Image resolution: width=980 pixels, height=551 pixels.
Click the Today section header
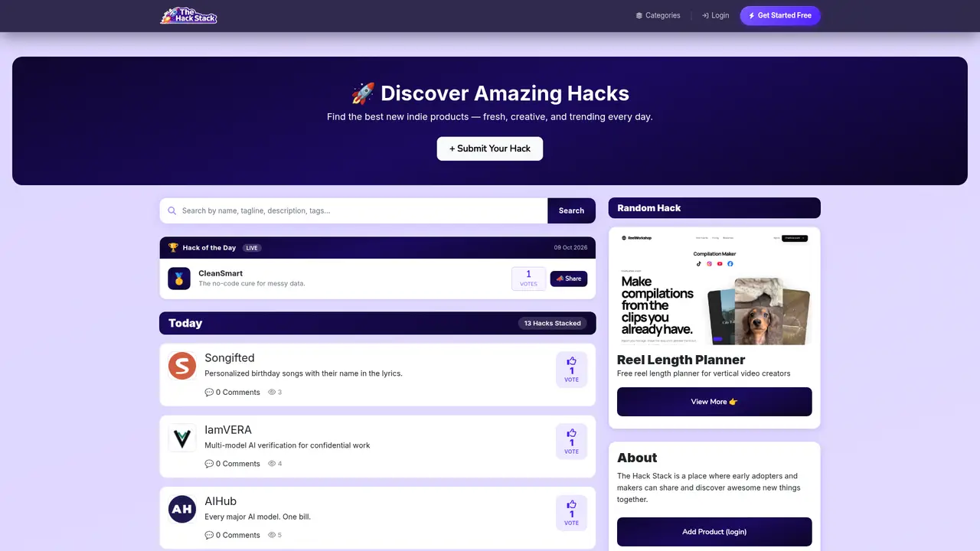coord(377,323)
